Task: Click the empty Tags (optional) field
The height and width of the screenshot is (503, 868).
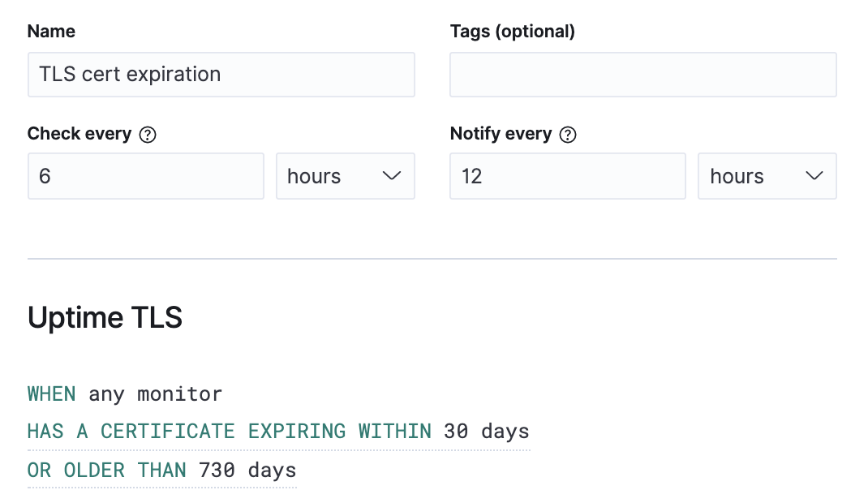Action: pos(642,74)
